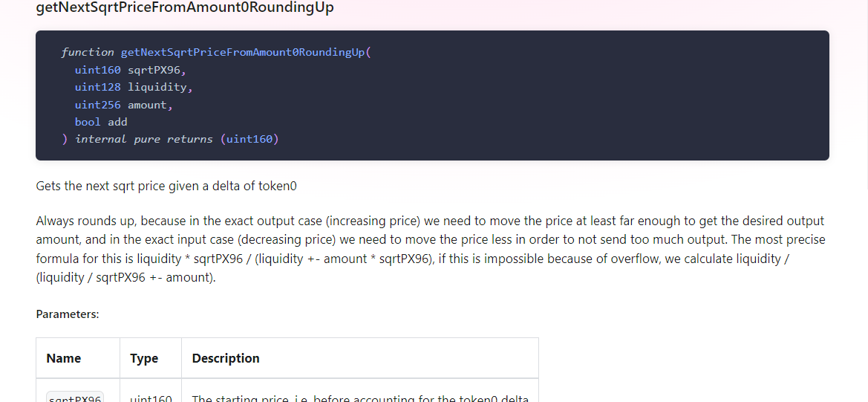
Task: Click 'uint128 liquidity' line in code
Action: click(x=133, y=87)
